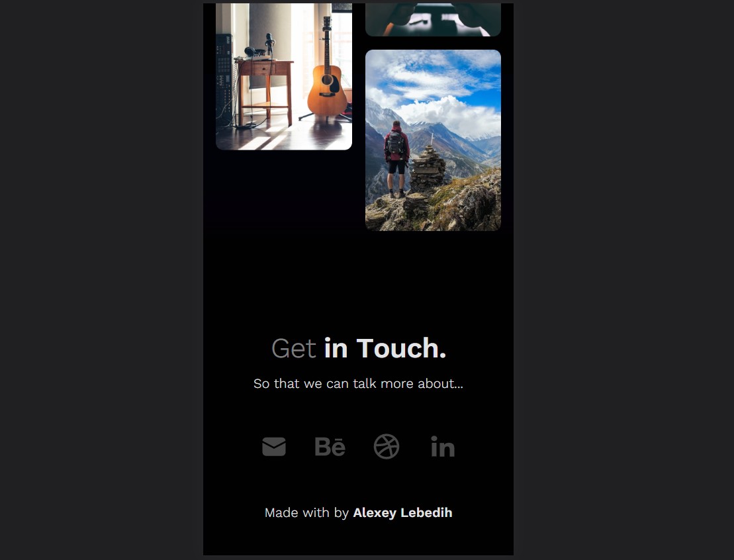The width and height of the screenshot is (734, 560).
Task: Open the Alexey Lebedih author link
Action: click(402, 513)
